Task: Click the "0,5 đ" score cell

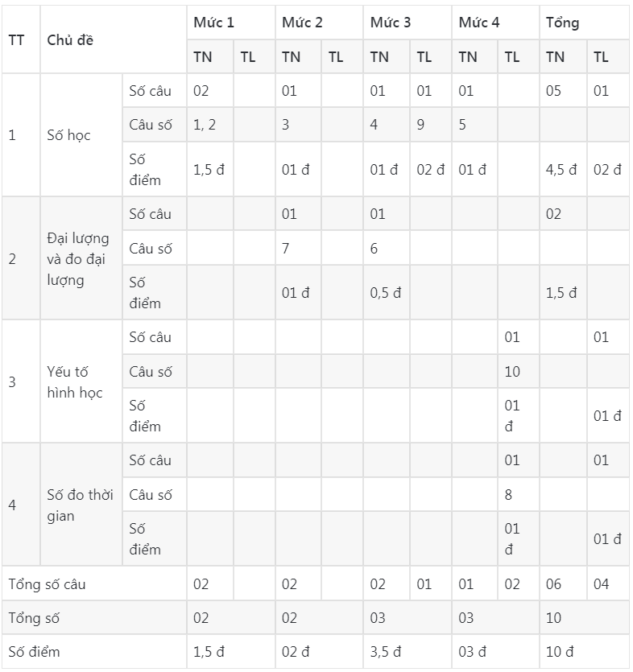Action: [386, 292]
